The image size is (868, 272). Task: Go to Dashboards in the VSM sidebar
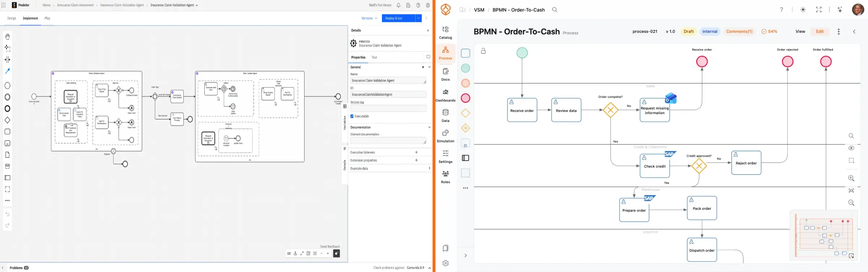446,95
